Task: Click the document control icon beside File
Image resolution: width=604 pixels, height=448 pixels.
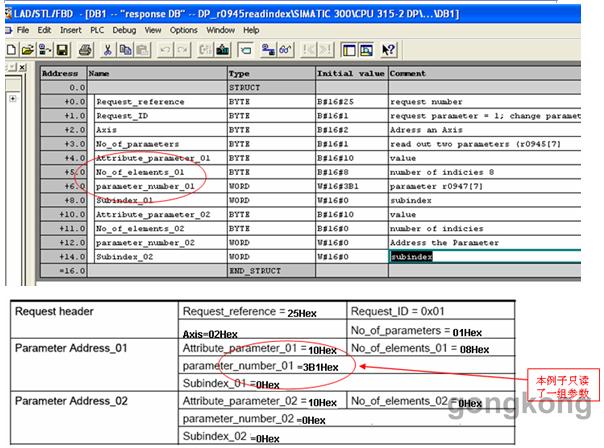Action: tap(8, 30)
